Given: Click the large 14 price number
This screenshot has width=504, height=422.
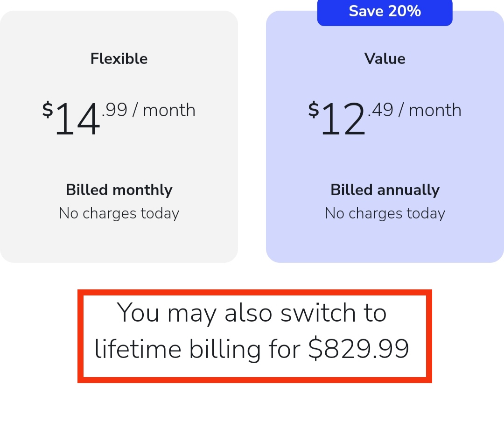Looking at the screenshot, I should coord(77,120).
